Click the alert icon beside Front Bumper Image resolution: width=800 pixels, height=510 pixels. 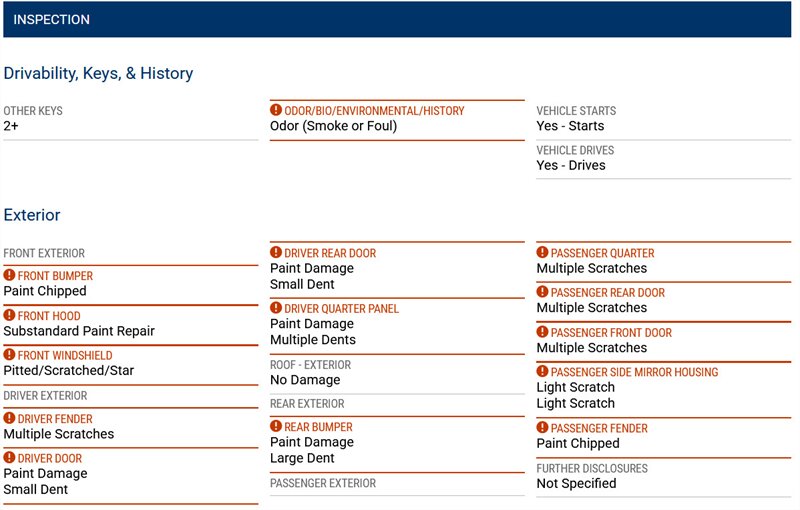click(x=10, y=276)
